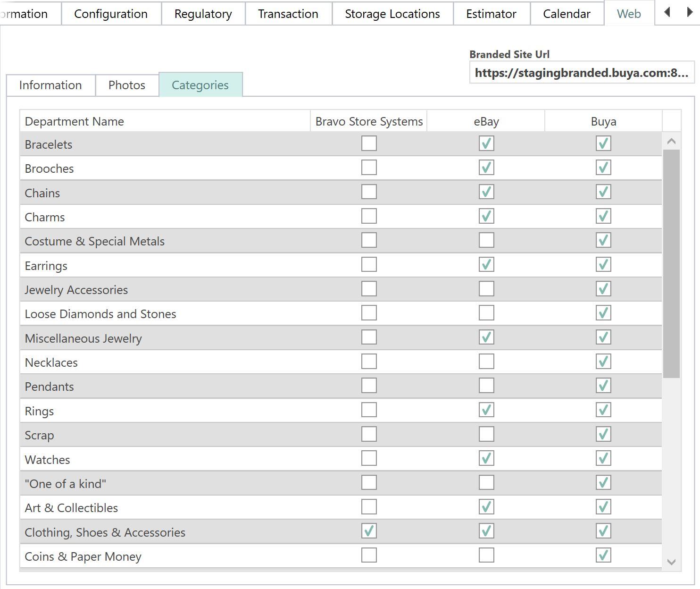
Task: Switch to the Transaction tab
Action: pos(288,14)
